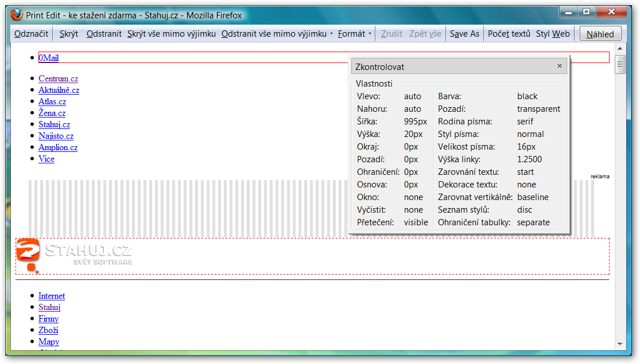
Task: Open the Internet link
Action: [52, 296]
